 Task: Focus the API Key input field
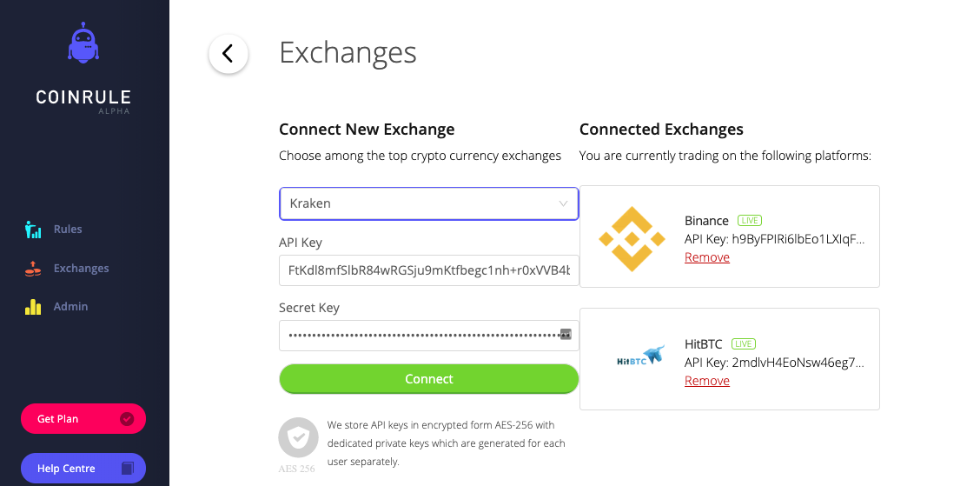coord(429,270)
